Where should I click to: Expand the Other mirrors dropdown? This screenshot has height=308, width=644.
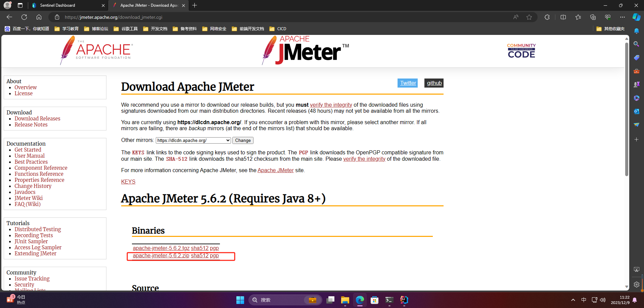[193, 140]
